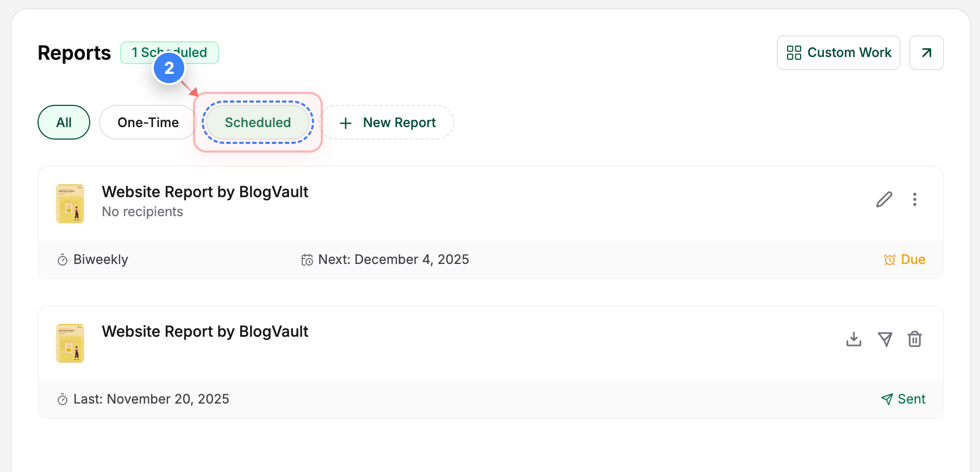Click the paper plane icon beside Sent status
The height and width of the screenshot is (472, 980).
tap(887, 399)
